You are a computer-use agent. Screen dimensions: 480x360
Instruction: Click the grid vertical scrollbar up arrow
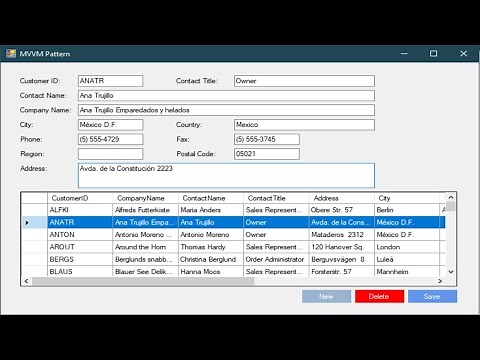(x=451, y=197)
